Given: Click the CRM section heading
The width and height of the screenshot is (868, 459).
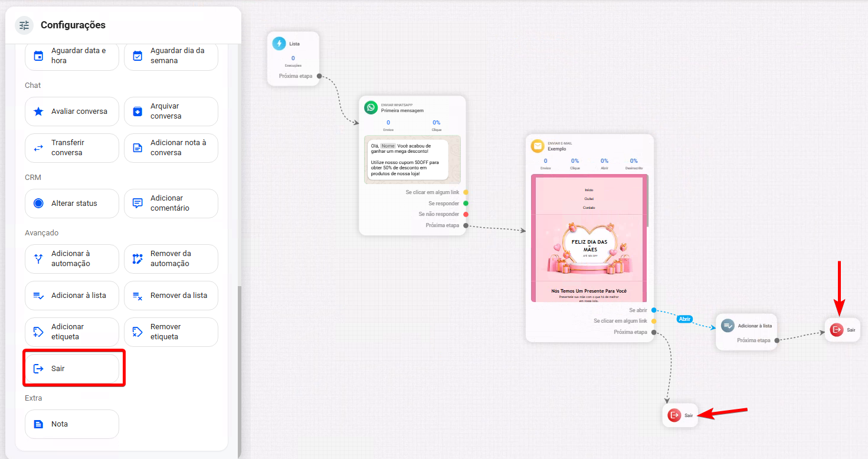Looking at the screenshot, I should coord(33,178).
